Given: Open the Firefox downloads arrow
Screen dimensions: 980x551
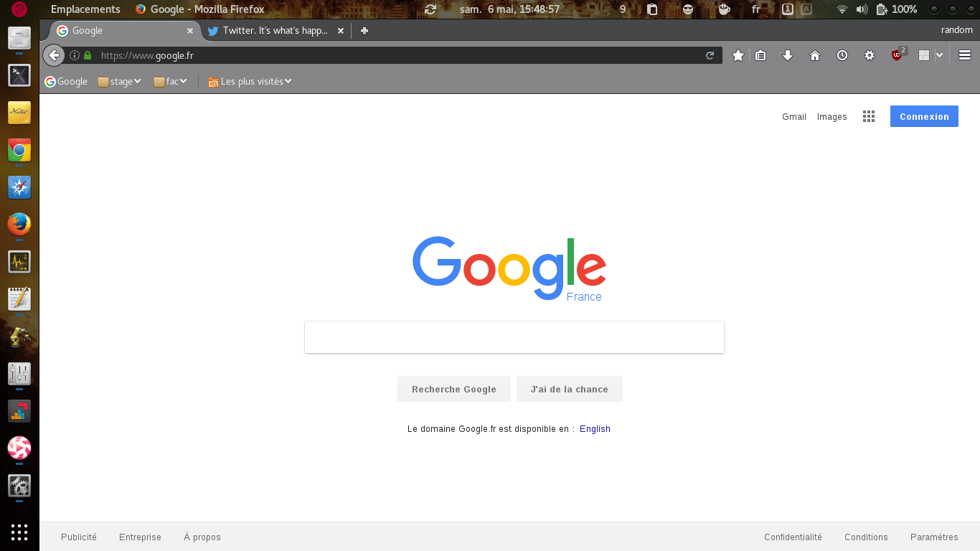Looking at the screenshot, I should click(788, 55).
